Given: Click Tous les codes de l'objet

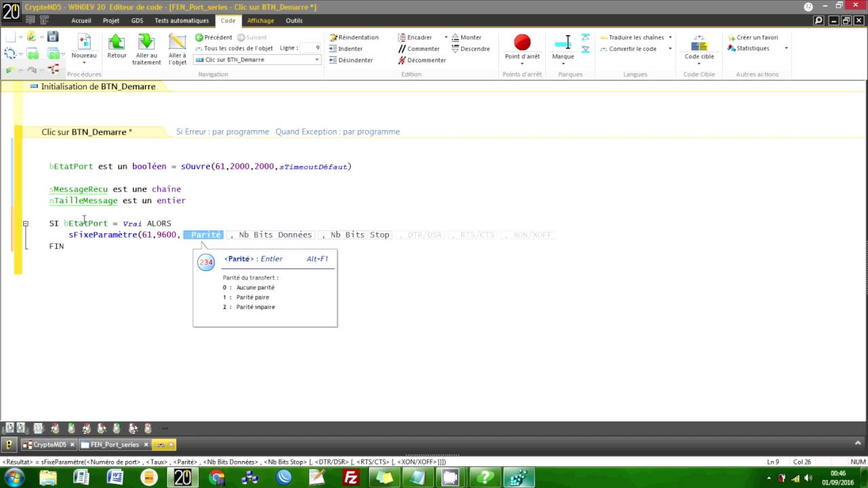Looking at the screenshot, I should (x=233, y=48).
